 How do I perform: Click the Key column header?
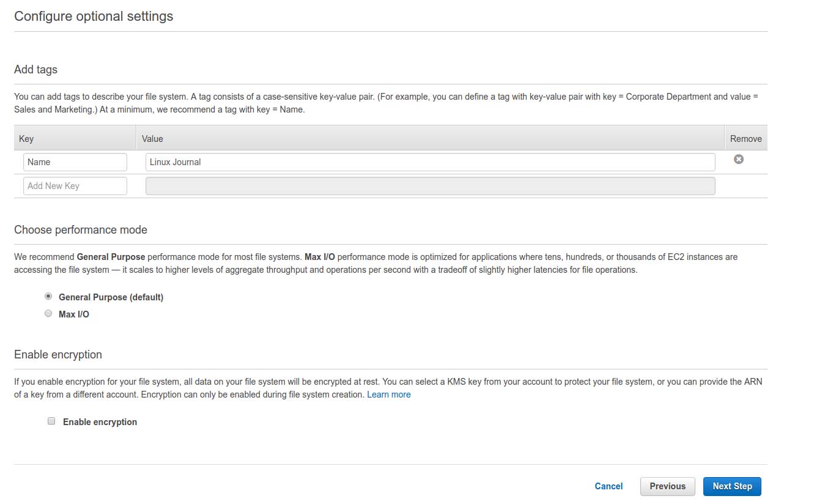pos(26,139)
